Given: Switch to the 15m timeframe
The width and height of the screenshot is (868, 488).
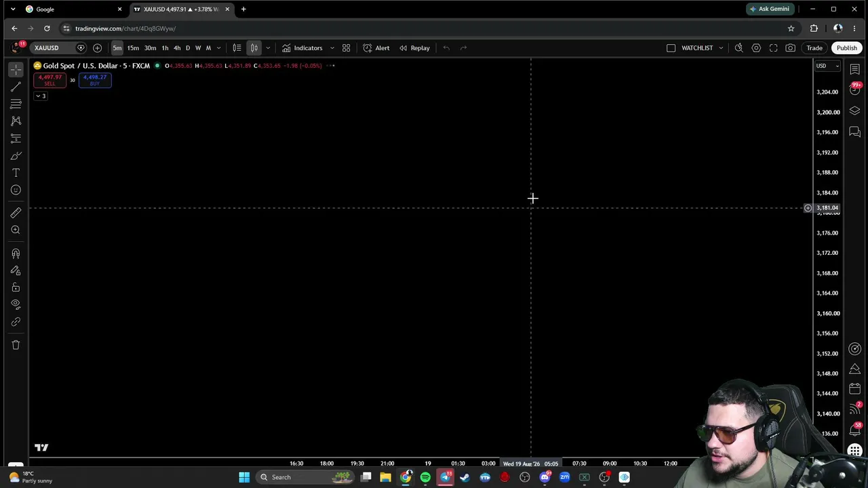Looking at the screenshot, I should (x=133, y=48).
